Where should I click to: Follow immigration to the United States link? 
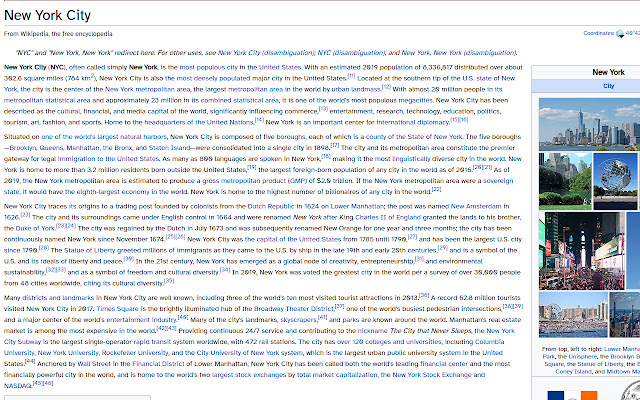108,159
